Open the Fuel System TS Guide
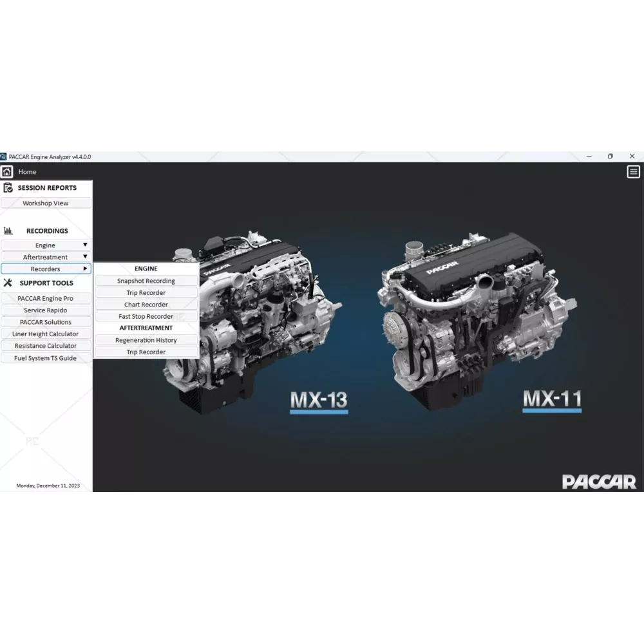The width and height of the screenshot is (644, 644). (46, 358)
